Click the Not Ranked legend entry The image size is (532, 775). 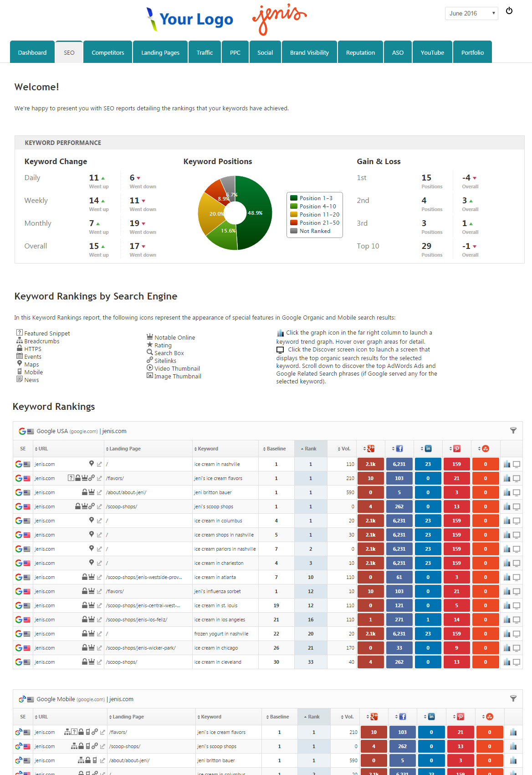pos(315,231)
